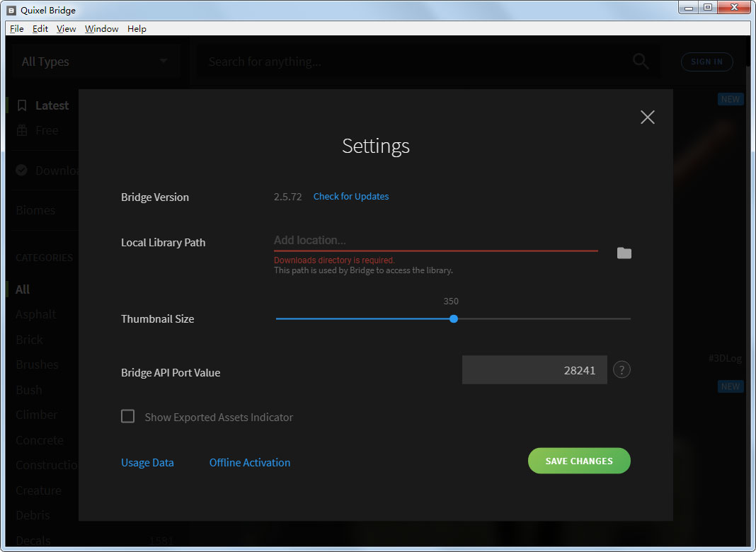
Task: Select the Brick category
Action: (30, 340)
